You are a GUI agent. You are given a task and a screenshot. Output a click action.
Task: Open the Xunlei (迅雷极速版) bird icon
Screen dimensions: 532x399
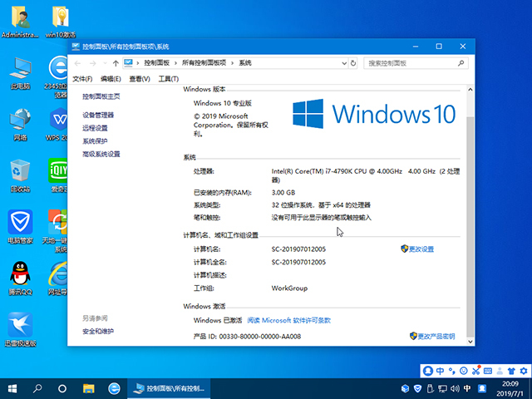(21, 325)
